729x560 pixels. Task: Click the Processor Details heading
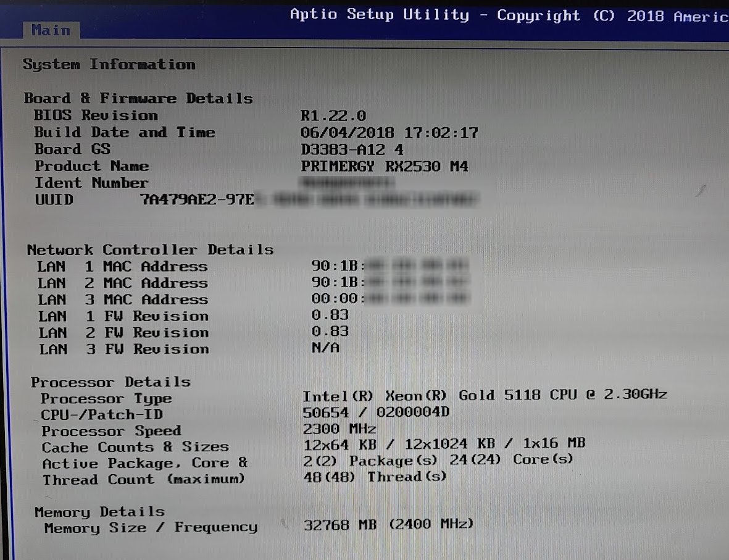click(111, 382)
